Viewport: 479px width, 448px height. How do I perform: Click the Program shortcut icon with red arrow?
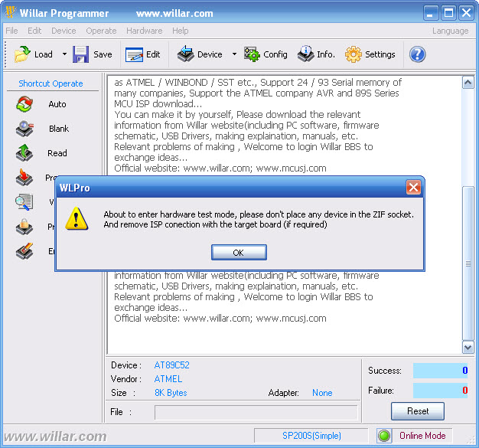(24, 178)
